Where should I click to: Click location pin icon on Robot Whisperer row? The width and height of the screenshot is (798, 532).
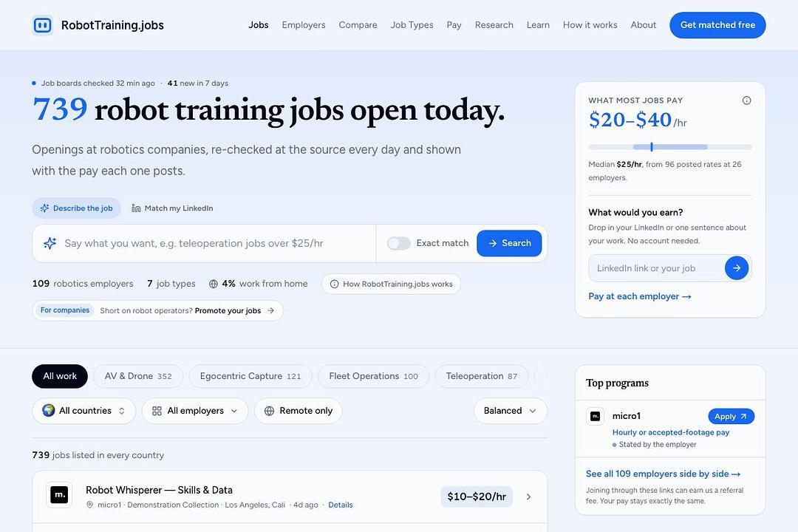point(89,505)
